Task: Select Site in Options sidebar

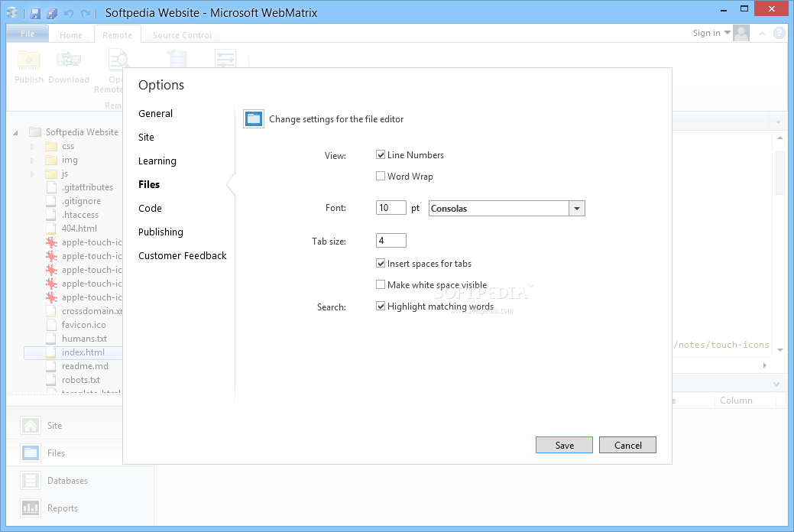Action: click(146, 138)
